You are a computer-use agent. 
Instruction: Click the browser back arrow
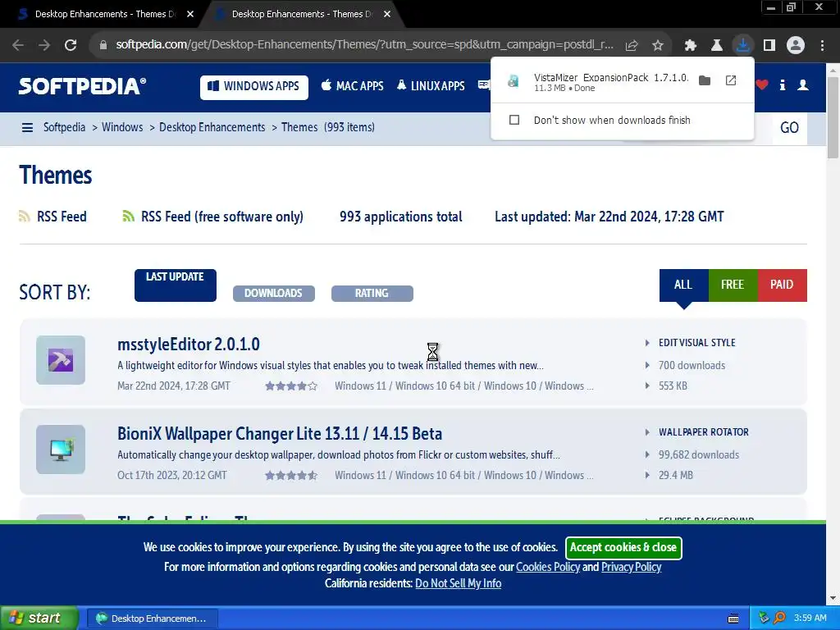pos(18,45)
